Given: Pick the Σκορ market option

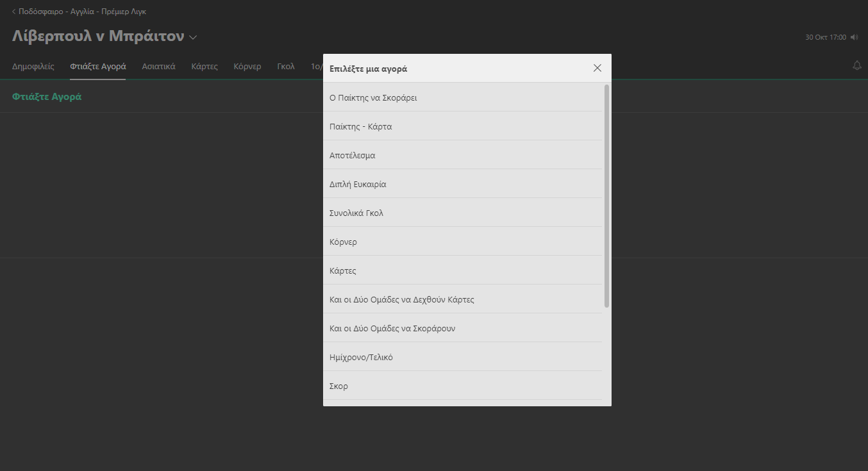Looking at the screenshot, I should (462, 386).
